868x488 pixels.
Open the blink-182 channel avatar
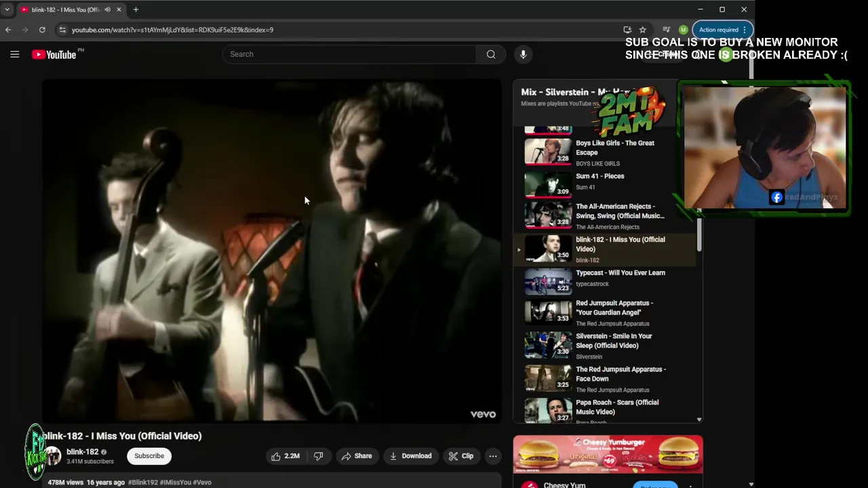(x=53, y=456)
